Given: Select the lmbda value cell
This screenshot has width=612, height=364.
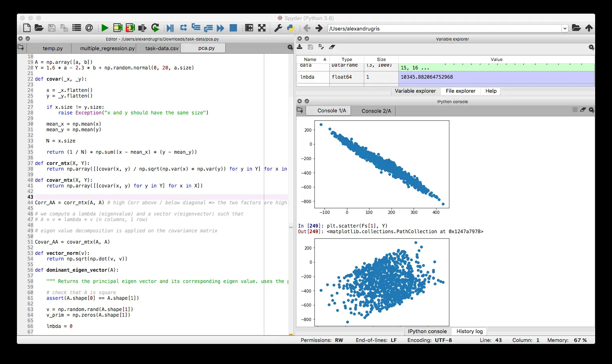Looking at the screenshot, I should click(496, 77).
